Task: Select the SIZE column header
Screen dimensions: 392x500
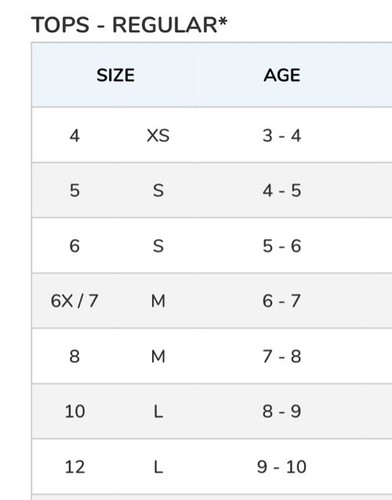Action: [116, 75]
